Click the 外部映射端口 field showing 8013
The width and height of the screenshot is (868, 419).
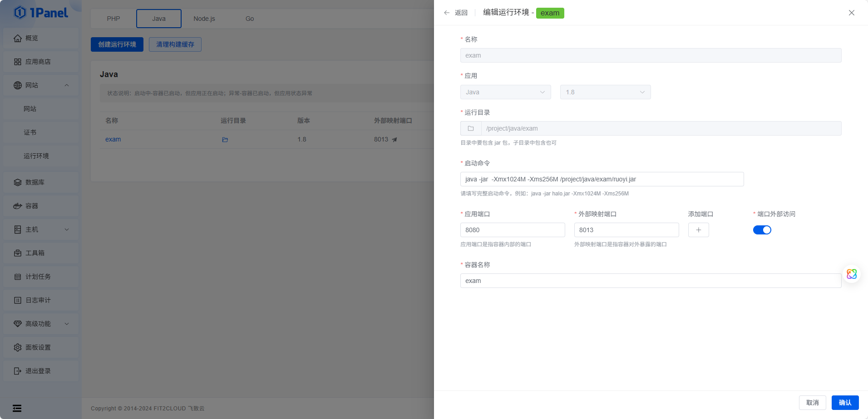point(626,230)
